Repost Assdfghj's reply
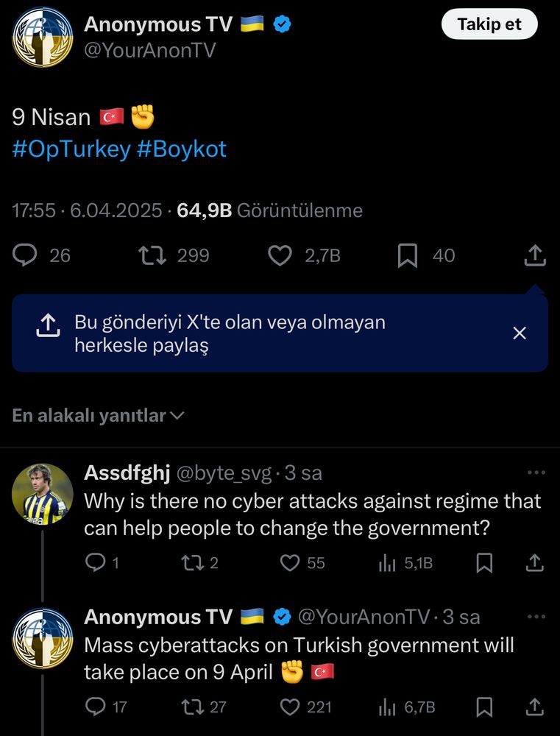This screenshot has width=560, height=736. (x=192, y=563)
